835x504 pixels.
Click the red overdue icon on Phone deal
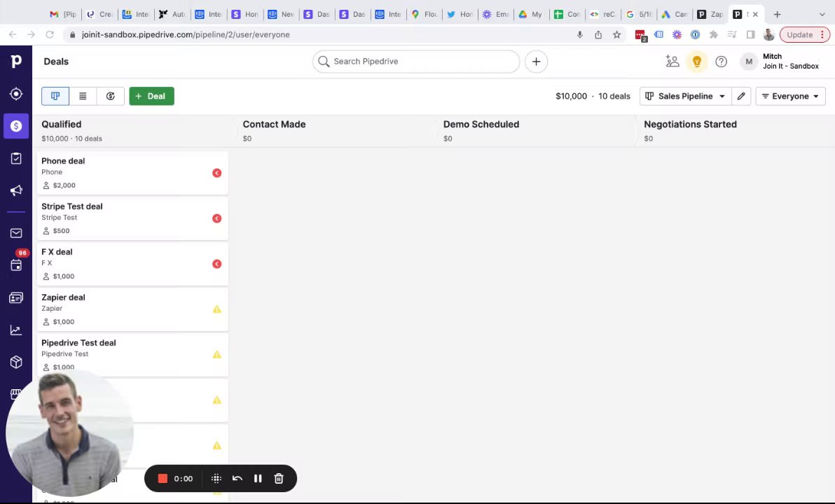216,173
